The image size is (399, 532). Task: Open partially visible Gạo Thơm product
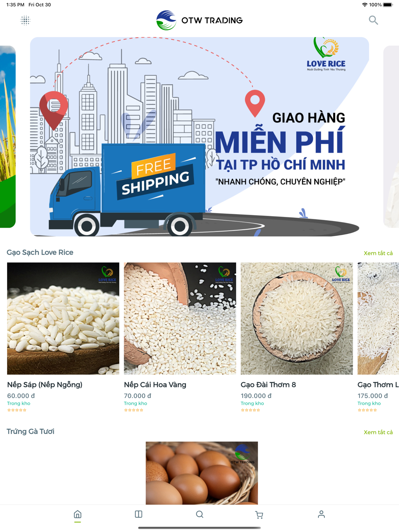click(x=378, y=318)
